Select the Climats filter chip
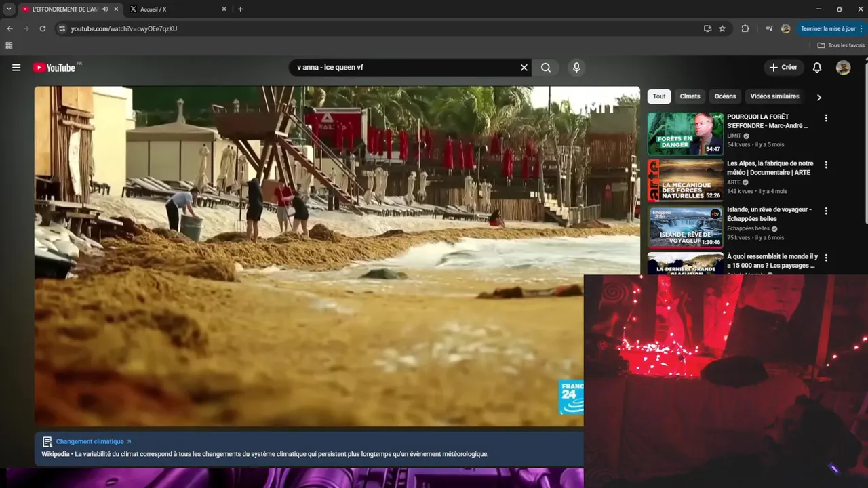 click(690, 96)
